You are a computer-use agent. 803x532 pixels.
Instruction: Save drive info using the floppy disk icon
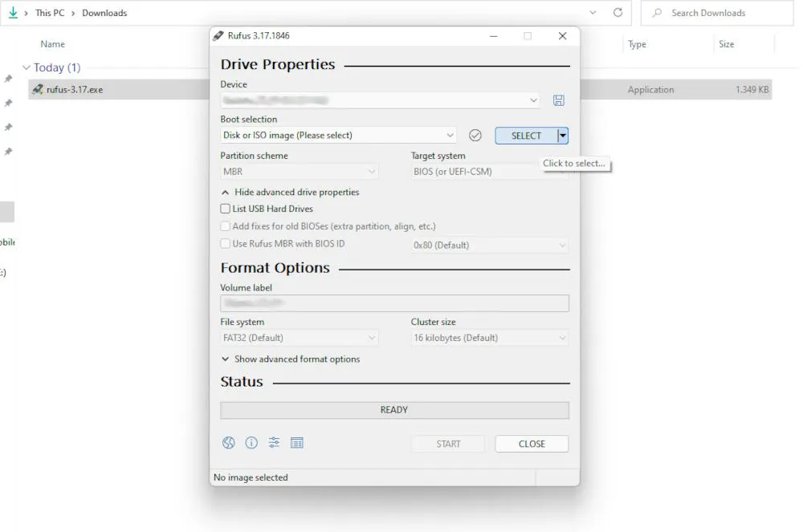tap(559, 99)
